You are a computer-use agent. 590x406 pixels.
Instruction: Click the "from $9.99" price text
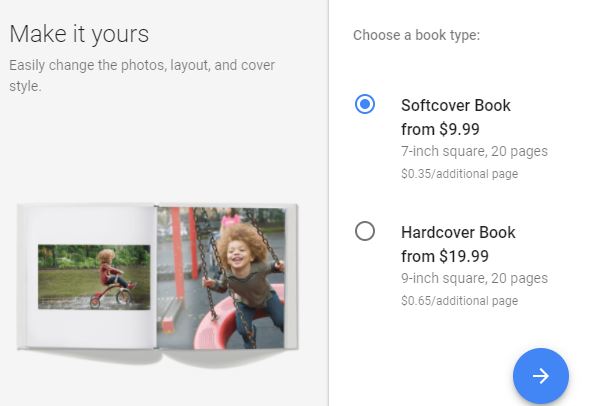click(x=440, y=129)
